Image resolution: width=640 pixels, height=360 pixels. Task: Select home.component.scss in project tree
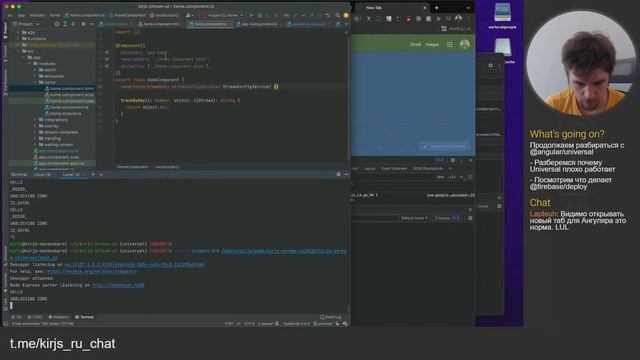(70, 95)
